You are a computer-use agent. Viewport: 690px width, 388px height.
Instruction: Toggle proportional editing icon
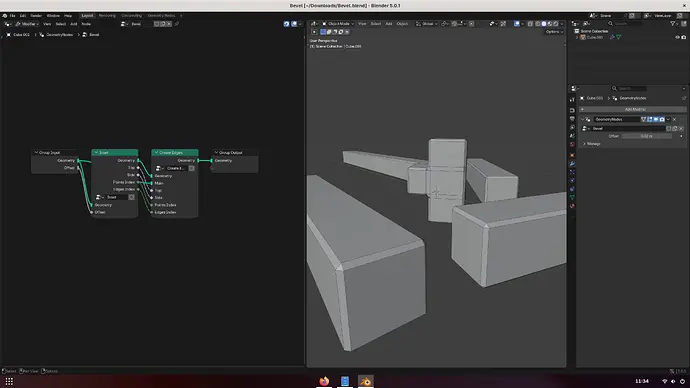point(471,24)
